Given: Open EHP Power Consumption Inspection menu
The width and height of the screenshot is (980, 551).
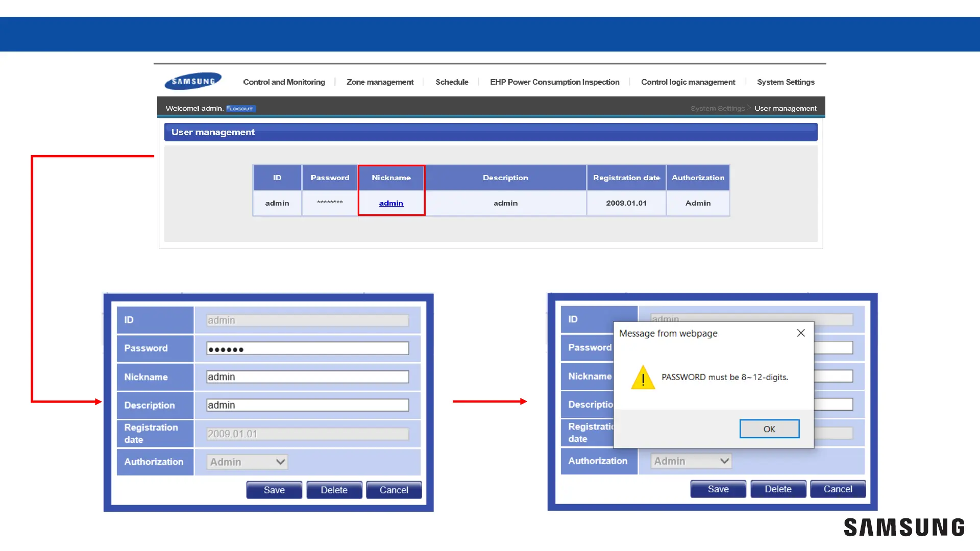Looking at the screenshot, I should 554,82.
